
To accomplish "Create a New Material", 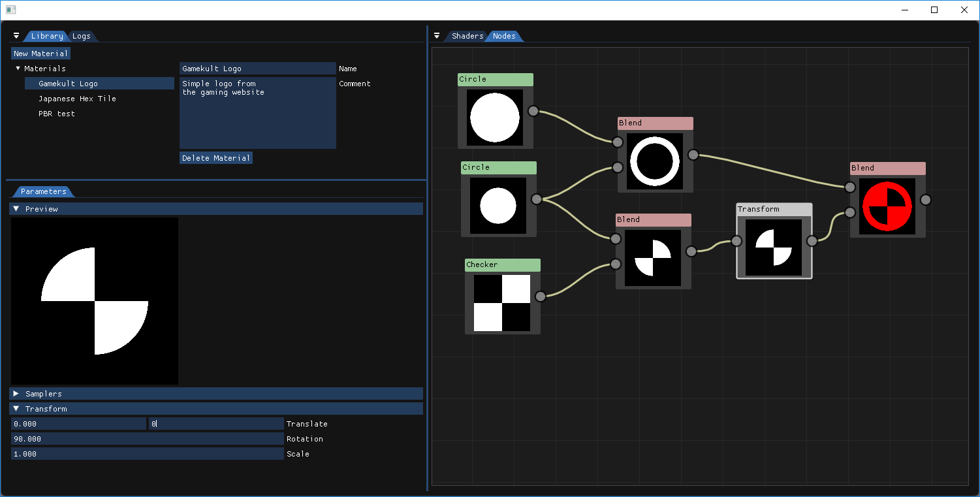I will 40,54.
